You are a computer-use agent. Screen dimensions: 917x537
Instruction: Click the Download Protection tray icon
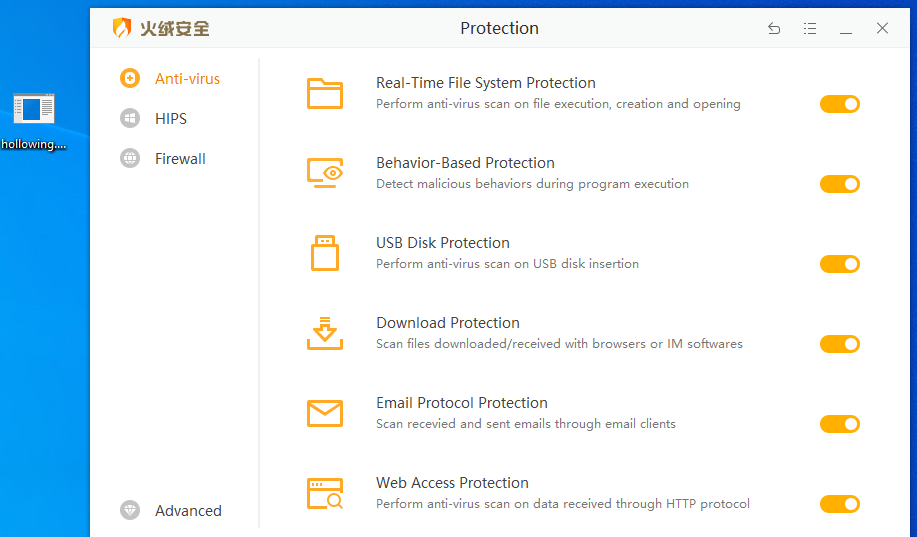pos(325,333)
